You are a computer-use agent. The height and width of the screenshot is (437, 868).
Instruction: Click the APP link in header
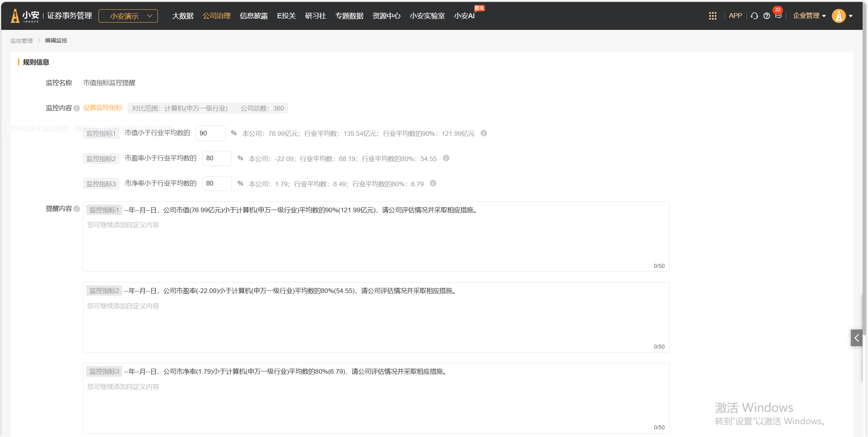pos(735,16)
